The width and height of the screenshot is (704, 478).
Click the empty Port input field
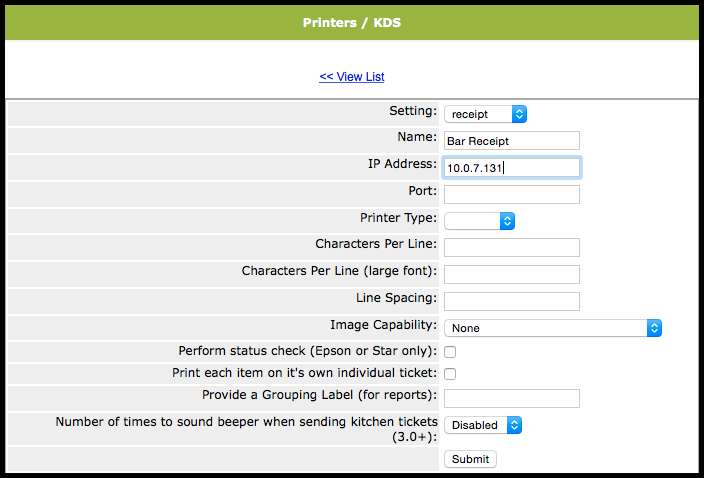pos(511,194)
